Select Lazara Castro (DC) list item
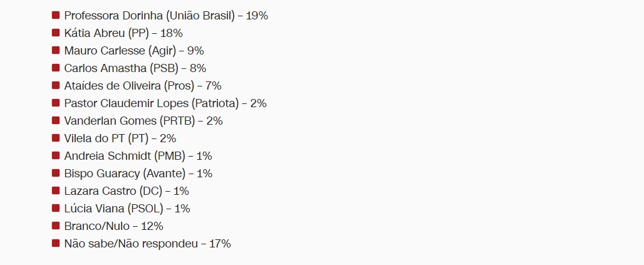644x265 pixels. (x=127, y=191)
